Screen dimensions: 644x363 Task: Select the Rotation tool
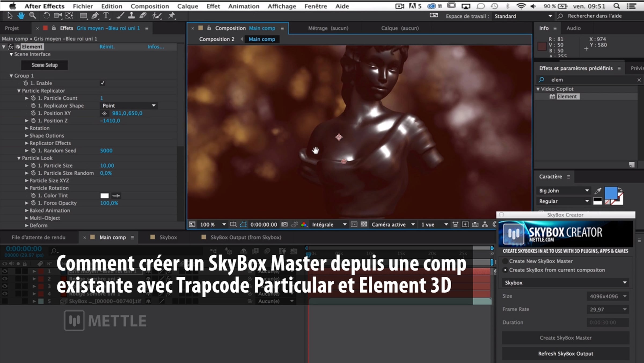pyautogui.click(x=46, y=16)
